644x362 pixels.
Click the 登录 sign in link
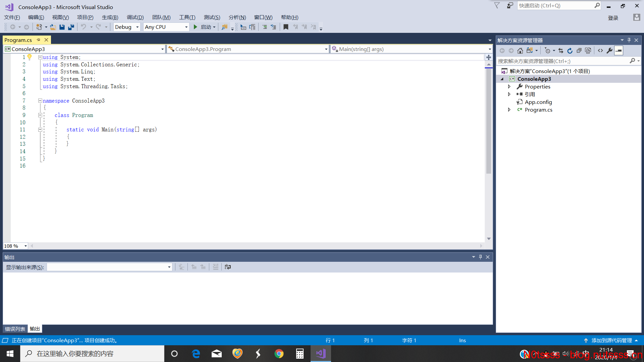tap(613, 18)
